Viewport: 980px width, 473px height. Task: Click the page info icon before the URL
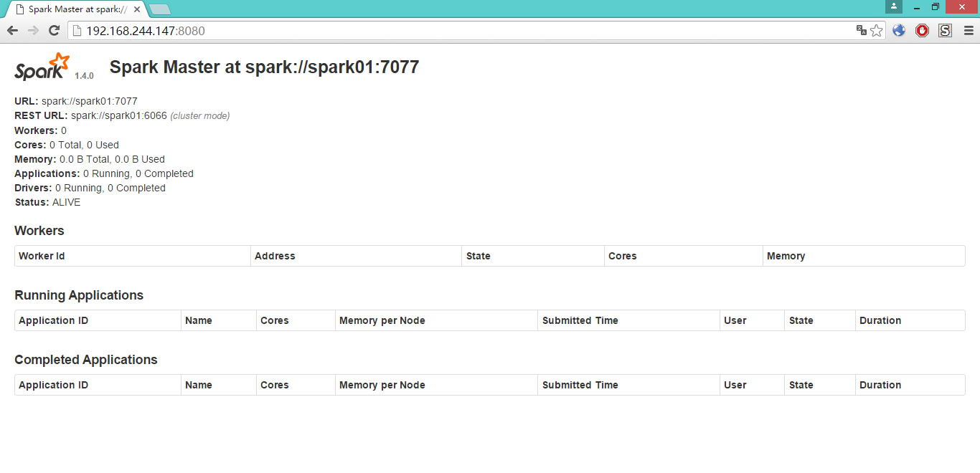pos(77,31)
